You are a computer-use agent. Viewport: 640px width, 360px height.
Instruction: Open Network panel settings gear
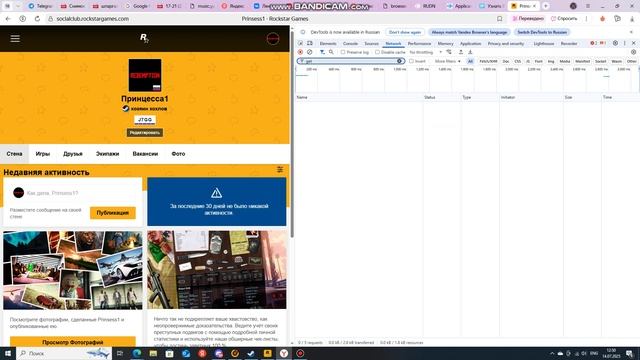click(x=633, y=52)
